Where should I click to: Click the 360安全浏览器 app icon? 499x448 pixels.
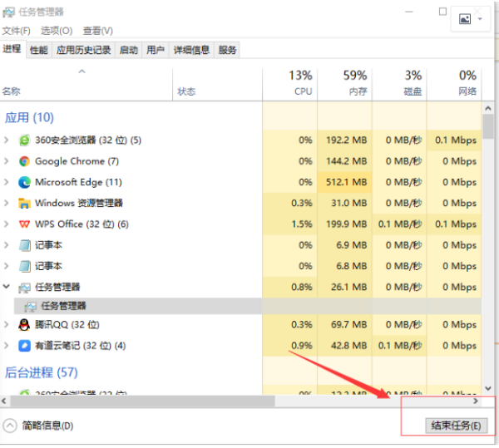pos(24,140)
